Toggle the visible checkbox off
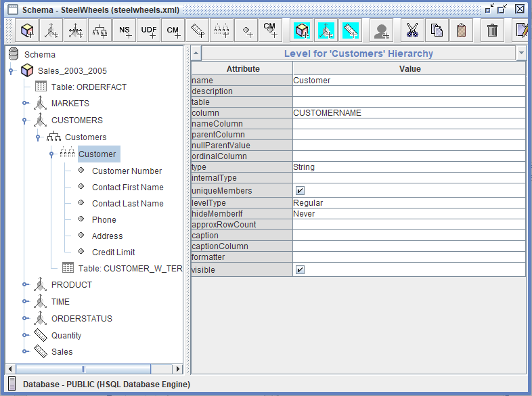Viewport: 532px width, 396px height. (300, 270)
